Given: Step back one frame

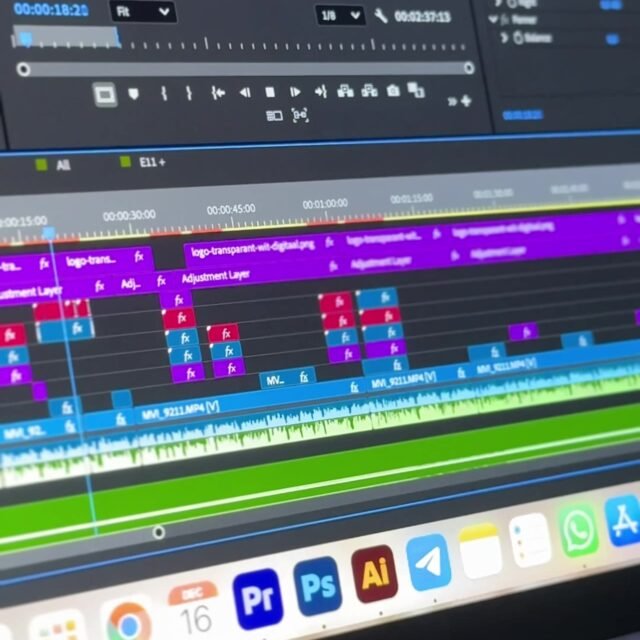Looking at the screenshot, I should pos(245,93).
